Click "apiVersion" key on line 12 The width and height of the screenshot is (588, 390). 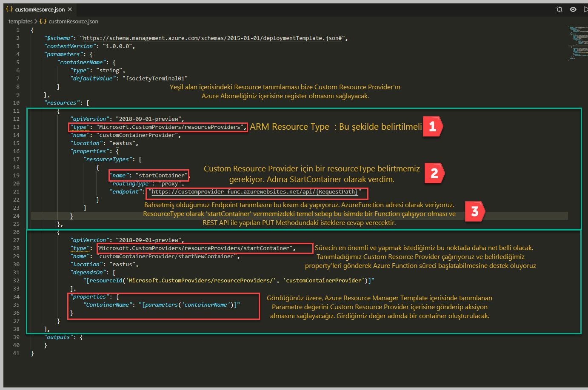[x=90, y=119]
